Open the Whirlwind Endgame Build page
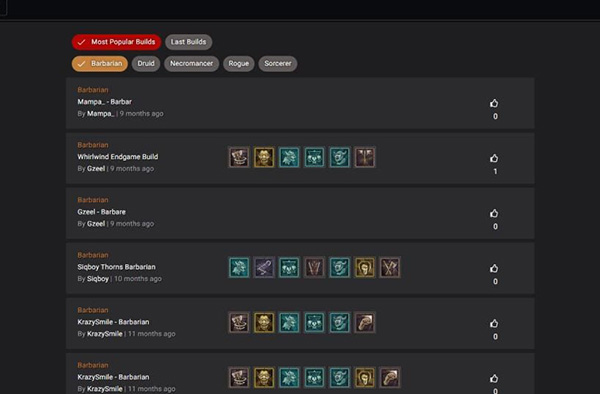Viewport: 600px width, 394px height. (118, 157)
